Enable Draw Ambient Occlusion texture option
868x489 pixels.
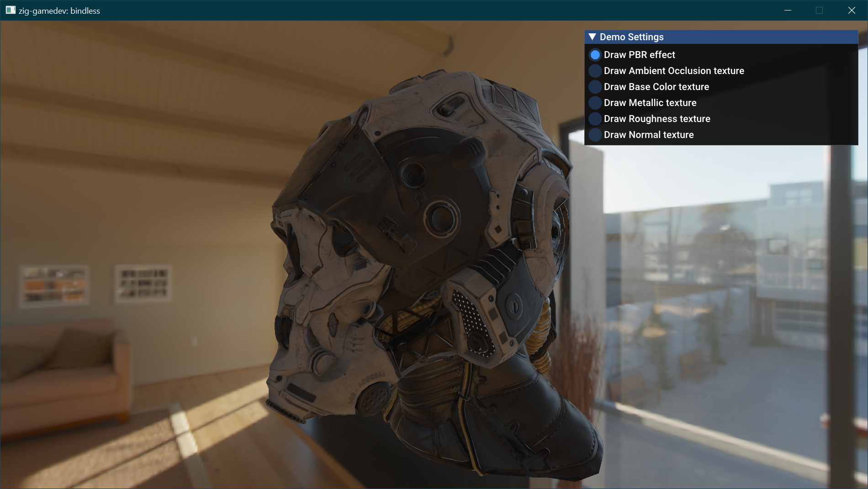coord(595,71)
